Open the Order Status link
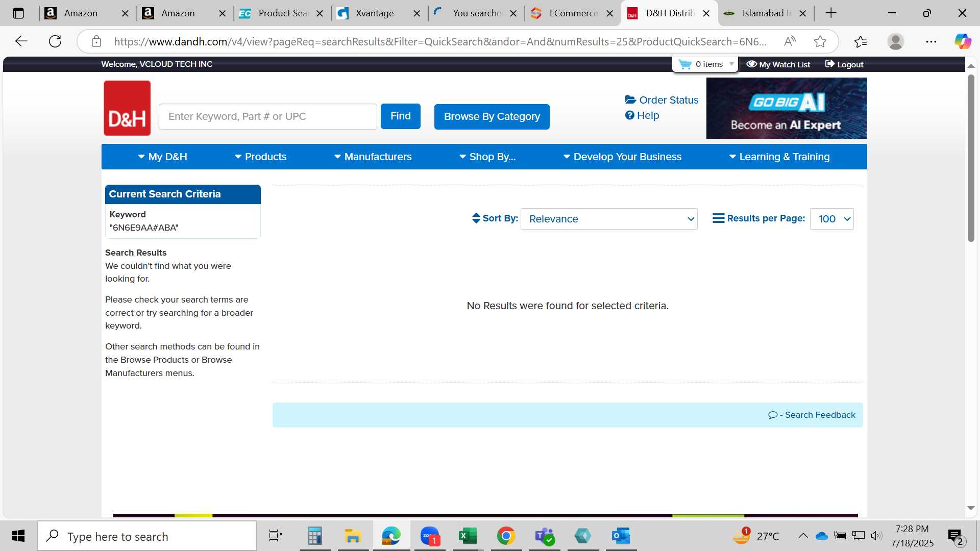The width and height of the screenshot is (980, 551). click(x=661, y=100)
